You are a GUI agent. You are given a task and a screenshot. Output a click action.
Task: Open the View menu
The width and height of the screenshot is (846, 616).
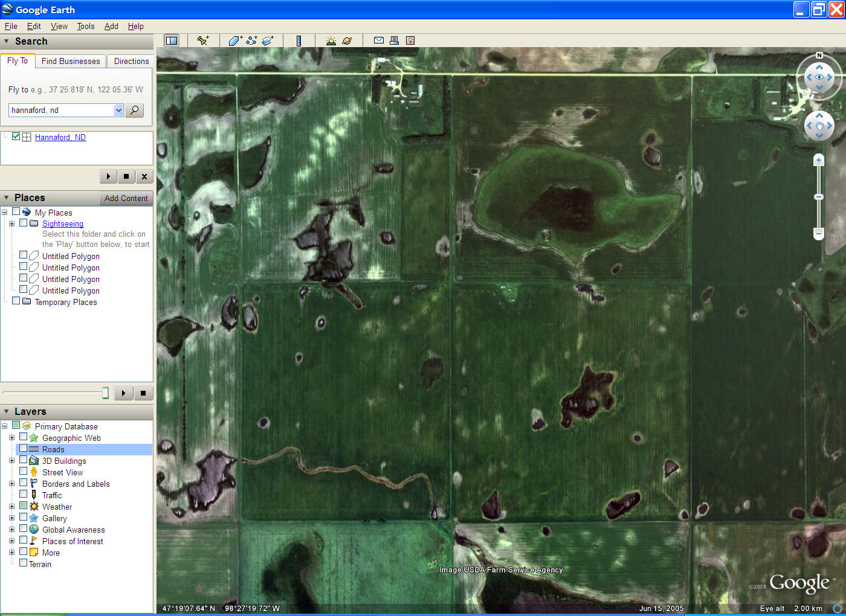pos(59,26)
